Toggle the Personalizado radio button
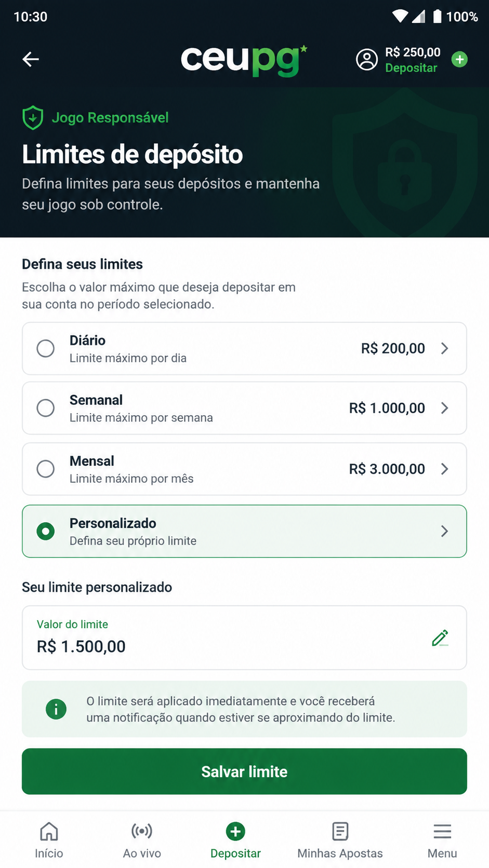The width and height of the screenshot is (489, 868). 46,531
